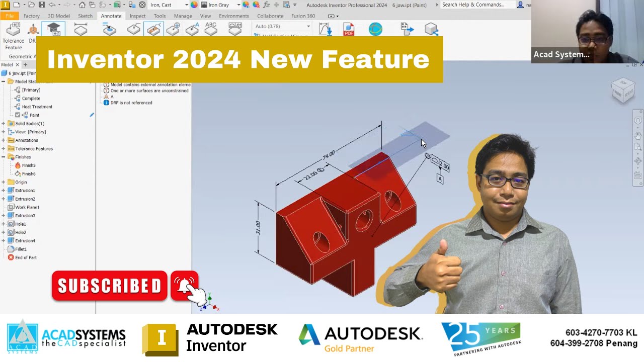Open the Fusion 360 tab

[303, 16]
